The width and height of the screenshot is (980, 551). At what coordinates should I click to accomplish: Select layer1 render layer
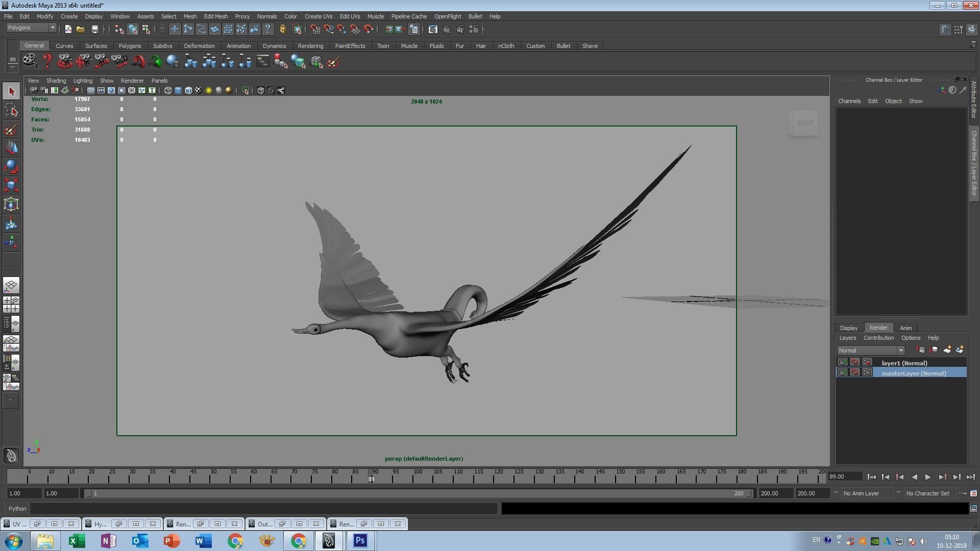[904, 363]
